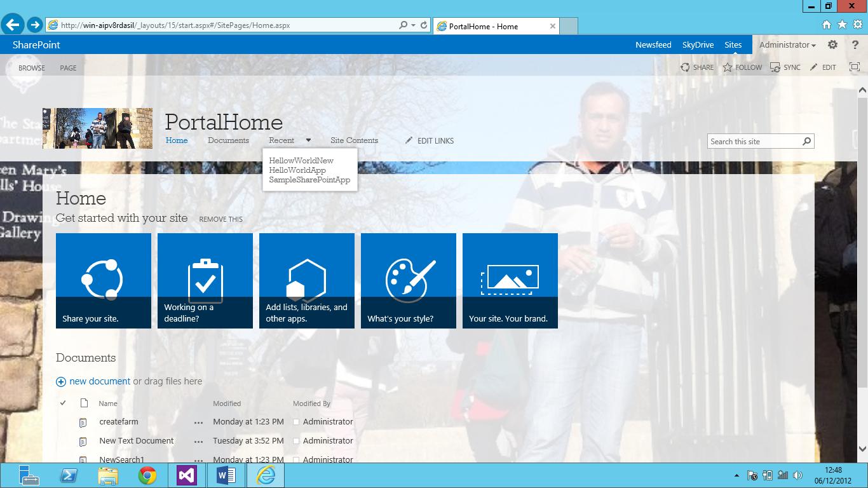Open the createfarm document
The width and height of the screenshot is (868, 488).
tap(118, 421)
